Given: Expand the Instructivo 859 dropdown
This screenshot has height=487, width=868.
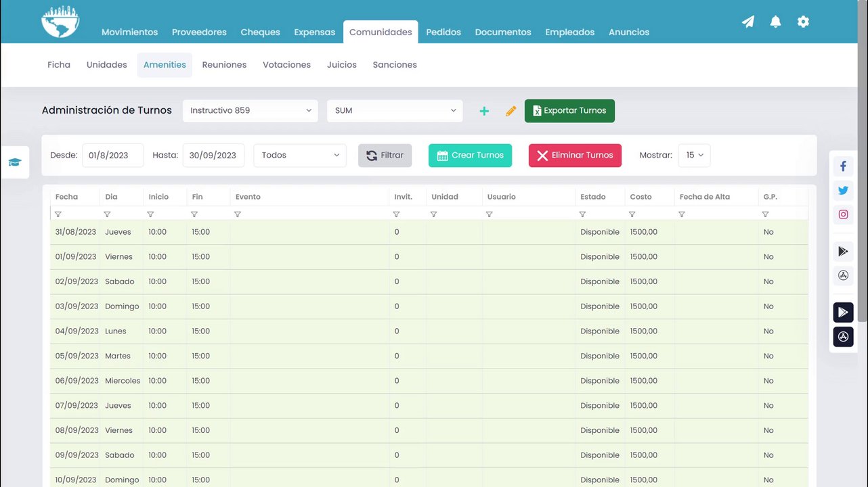Looking at the screenshot, I should tap(251, 111).
